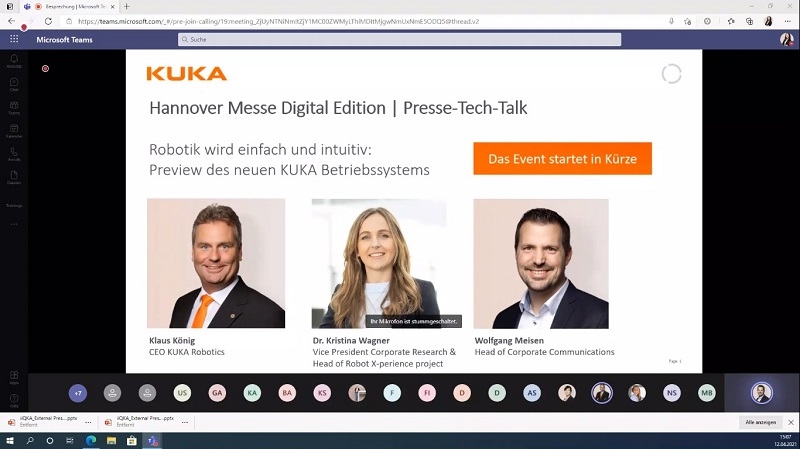Select participant avatar KS
Screen dimensions: 800x449
pyautogui.click(x=322, y=393)
